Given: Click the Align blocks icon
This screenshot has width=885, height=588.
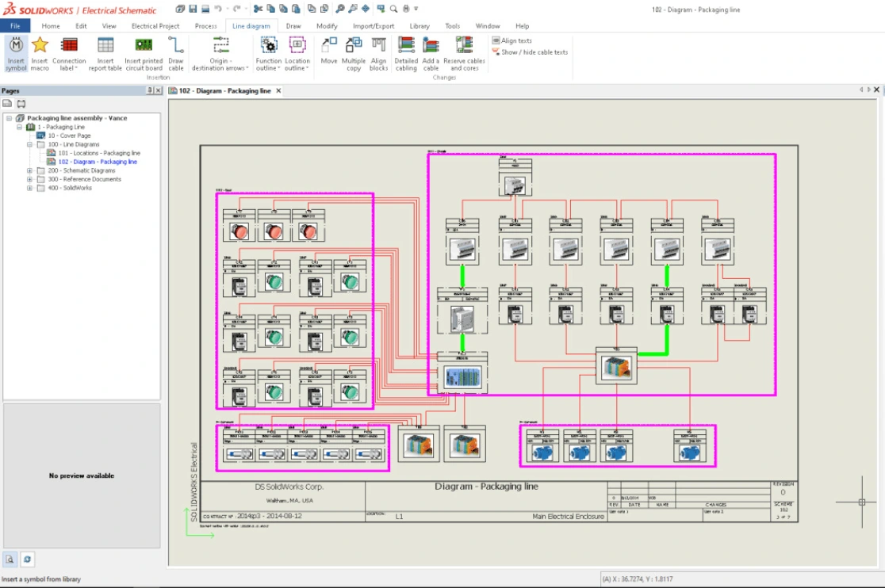Looking at the screenshot, I should [379, 45].
